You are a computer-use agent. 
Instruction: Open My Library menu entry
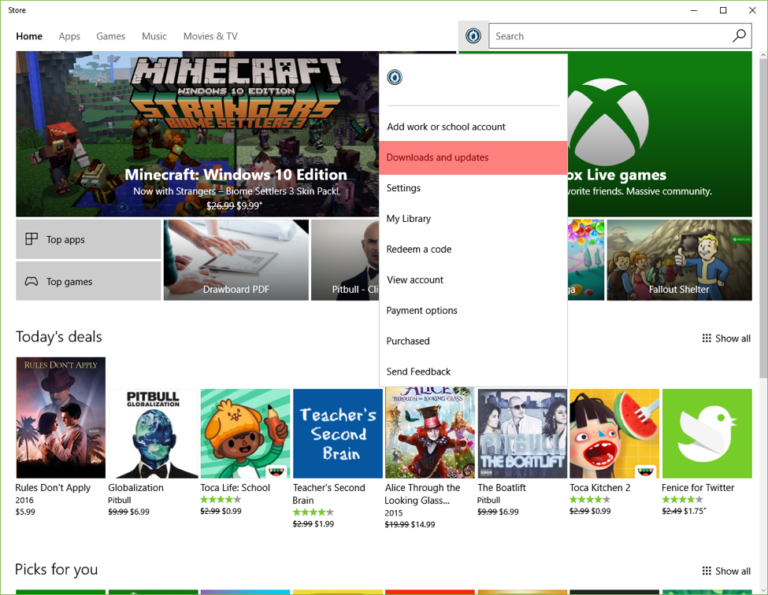(x=473, y=218)
